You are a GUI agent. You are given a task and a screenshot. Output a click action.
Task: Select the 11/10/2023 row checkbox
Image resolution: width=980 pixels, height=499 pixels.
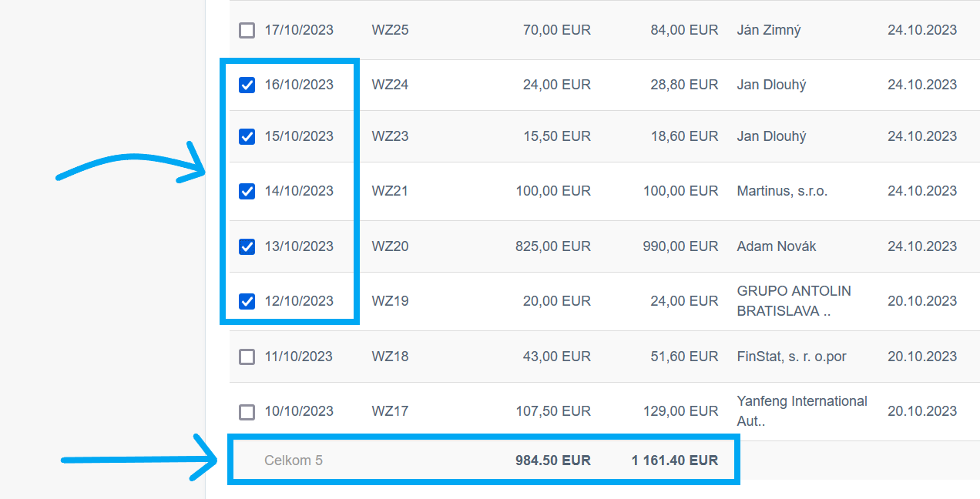pos(247,357)
